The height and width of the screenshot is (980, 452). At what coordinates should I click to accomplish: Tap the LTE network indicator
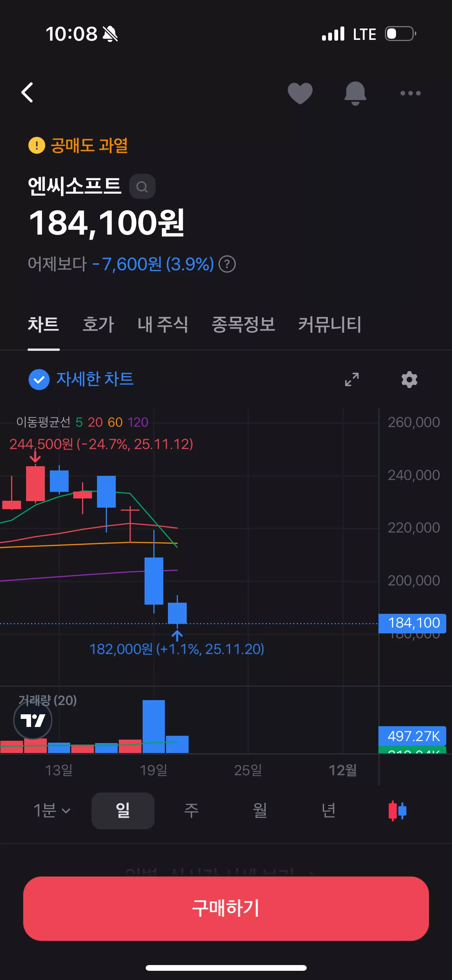pos(364,34)
